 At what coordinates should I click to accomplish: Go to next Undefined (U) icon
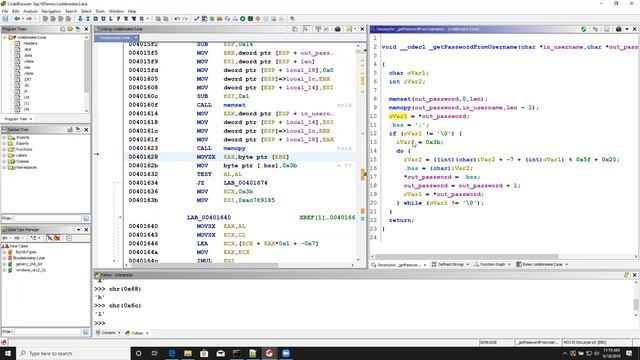coord(103,19)
